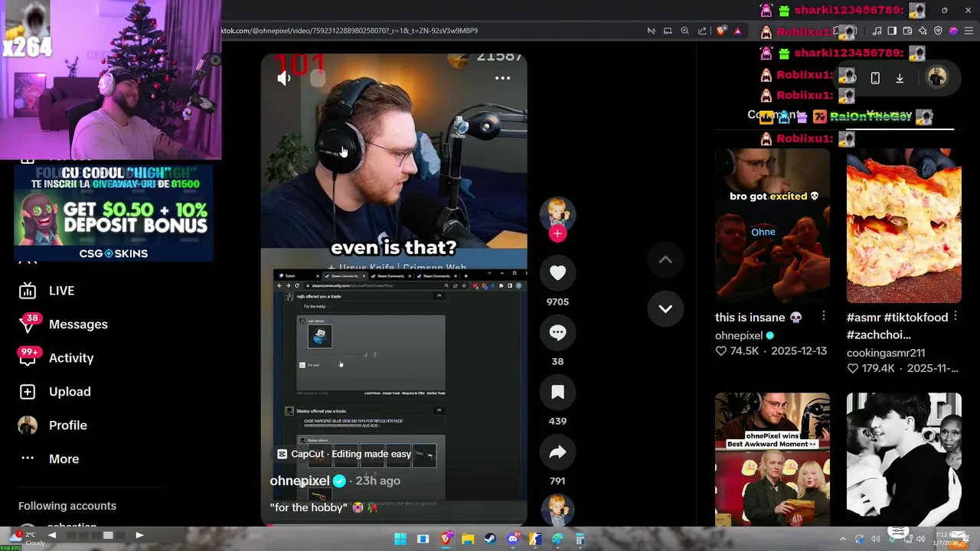980x551 pixels.
Task: Open the Brave hamburger menu
Action: [x=969, y=31]
